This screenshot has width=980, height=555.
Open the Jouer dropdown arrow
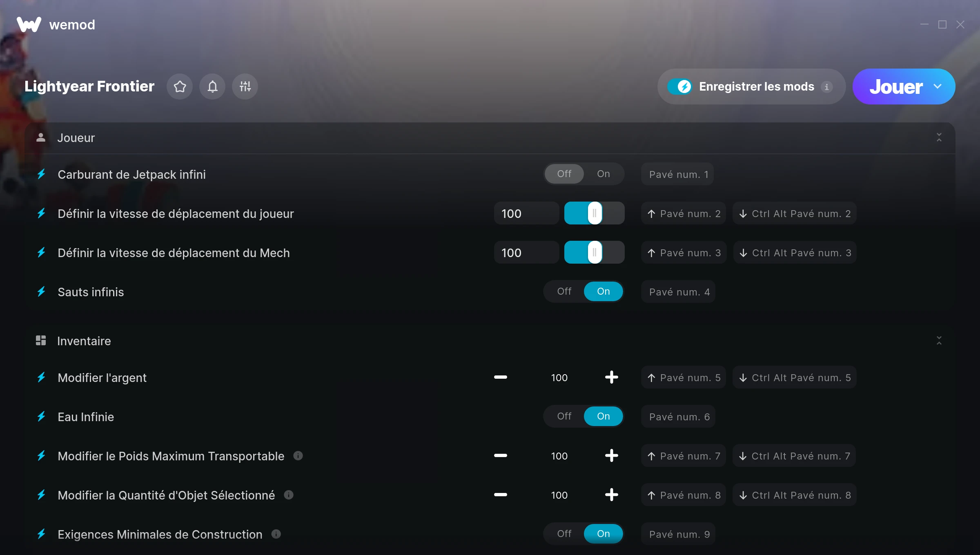click(938, 87)
